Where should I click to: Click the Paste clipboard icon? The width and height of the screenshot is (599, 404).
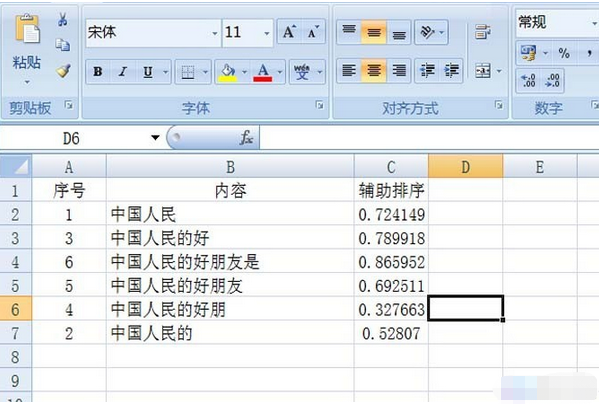click(27, 29)
